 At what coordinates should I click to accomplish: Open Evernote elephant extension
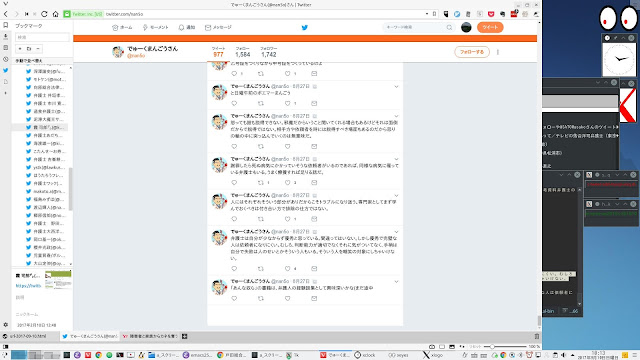[502, 14]
